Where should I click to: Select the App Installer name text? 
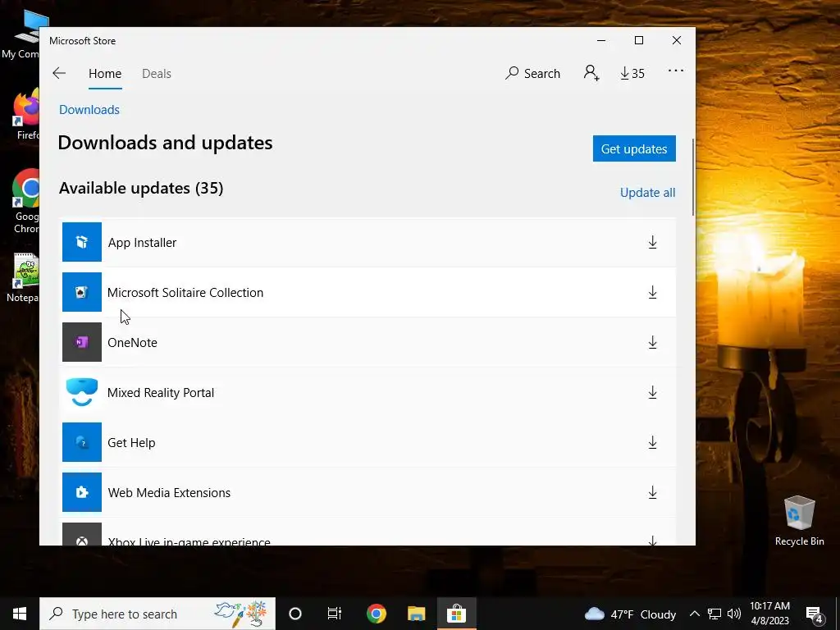point(142,243)
